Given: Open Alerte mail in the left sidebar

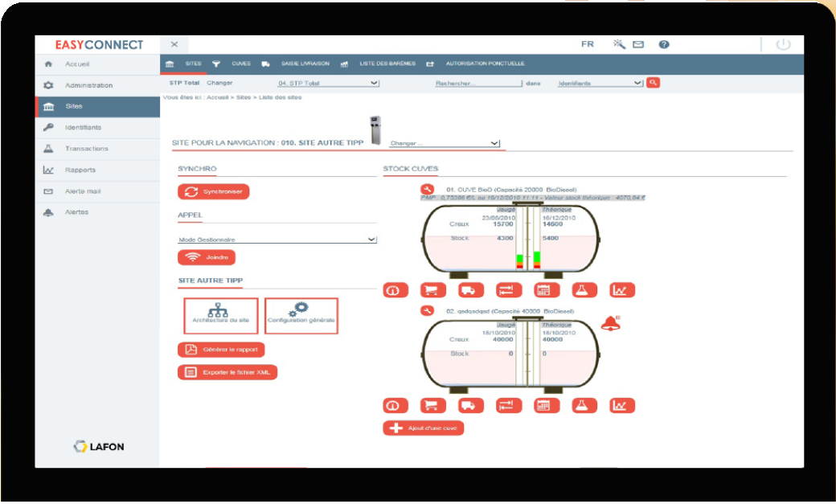Looking at the screenshot, I should click(97, 191).
